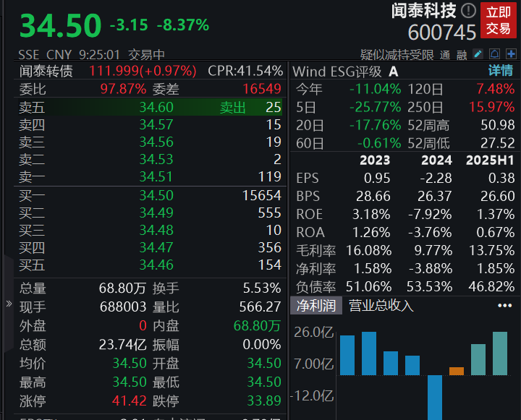Screen dimensions: 521x420
Task: Click the stock code 600745
Action: click(442, 32)
